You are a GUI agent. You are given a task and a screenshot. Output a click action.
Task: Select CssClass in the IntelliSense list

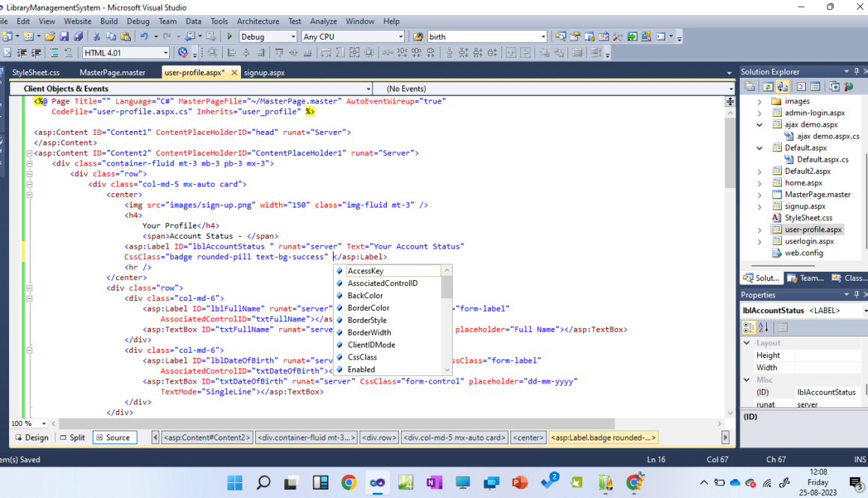pyautogui.click(x=362, y=357)
